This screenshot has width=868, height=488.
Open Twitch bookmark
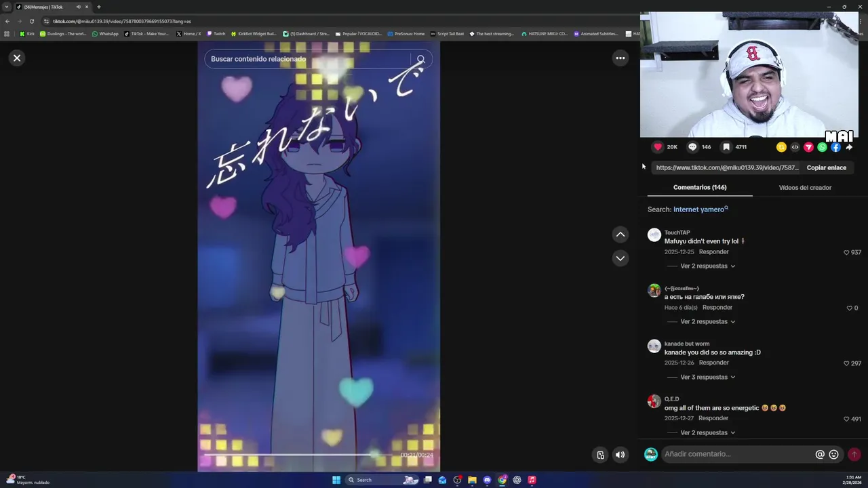[216, 33]
